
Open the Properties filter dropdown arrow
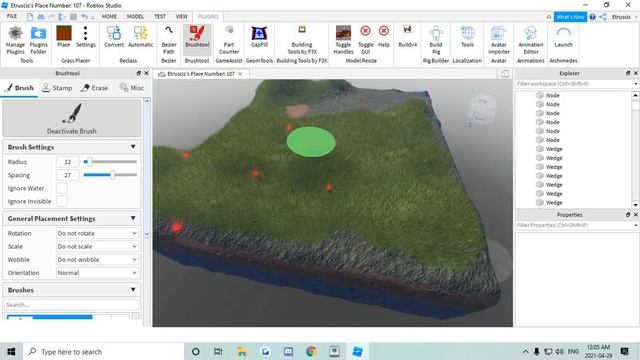point(636,225)
